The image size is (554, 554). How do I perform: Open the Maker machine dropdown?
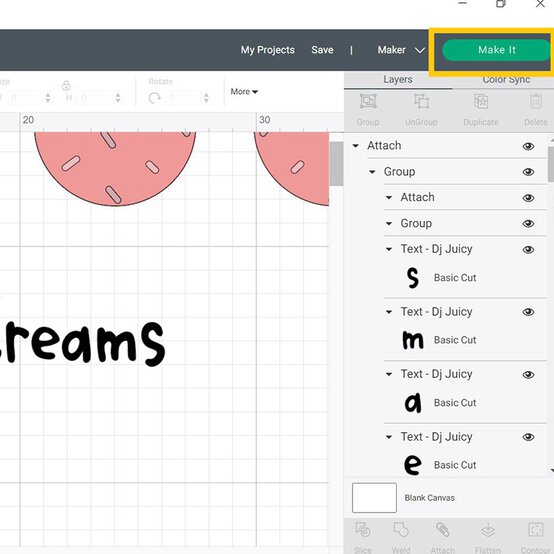[401, 50]
